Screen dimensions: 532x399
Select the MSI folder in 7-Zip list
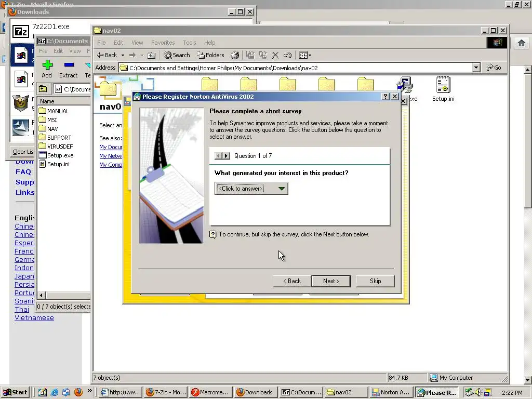click(x=48, y=120)
